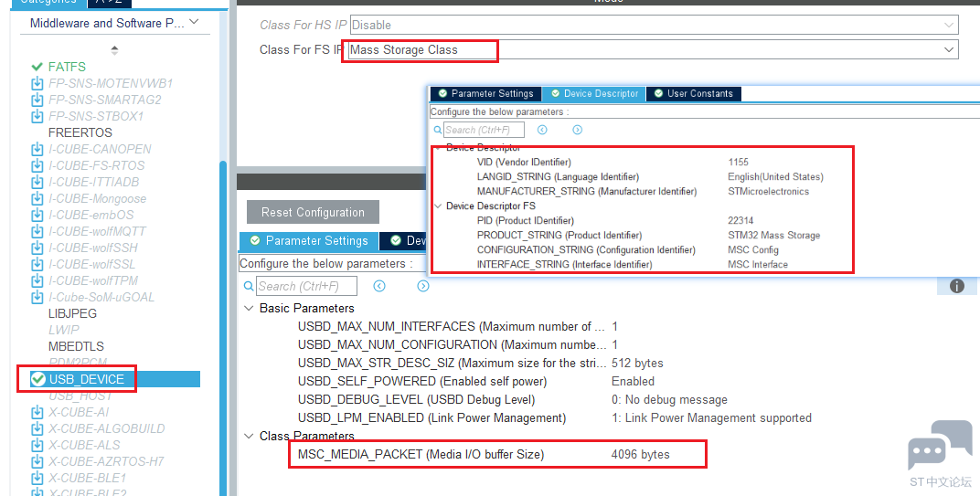Screen dimensions: 980x496
Task: Click download icon beside FP-SNS-STBOX1
Action: [37, 116]
